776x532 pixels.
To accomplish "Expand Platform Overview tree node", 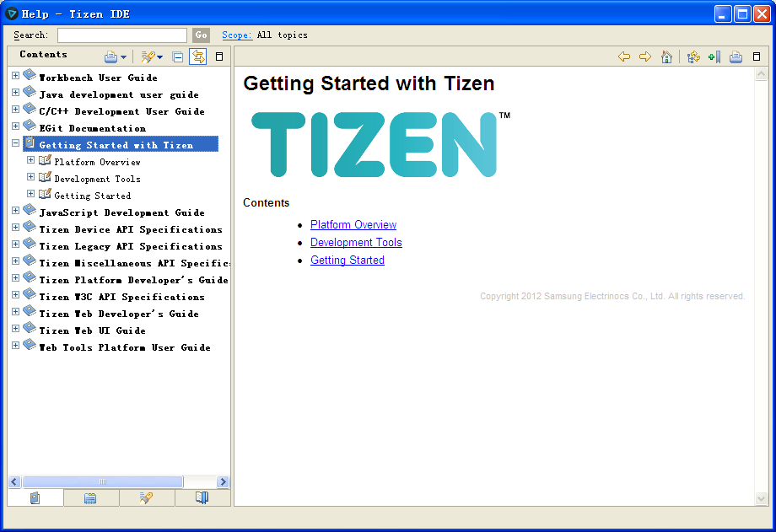I will [x=30, y=160].
